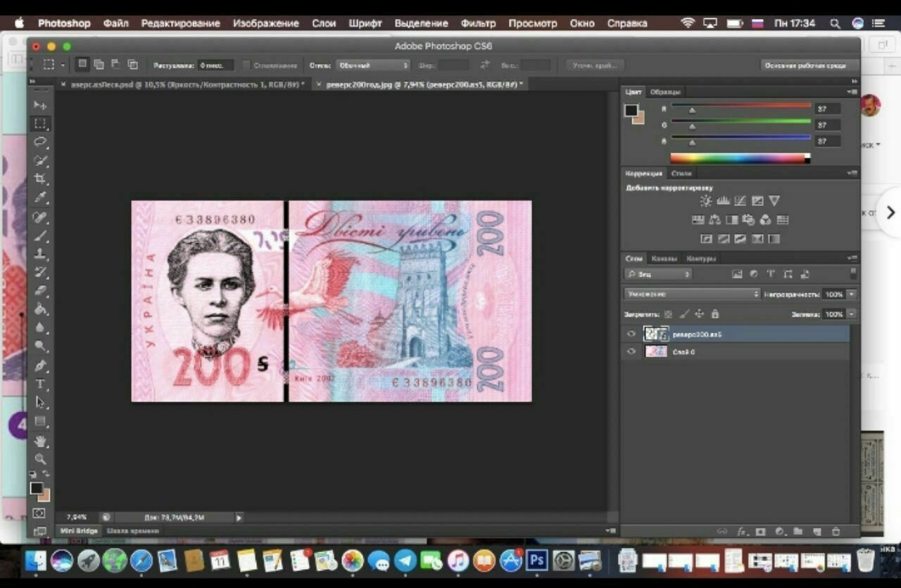Open the layer blend mode dropdown

click(x=692, y=294)
